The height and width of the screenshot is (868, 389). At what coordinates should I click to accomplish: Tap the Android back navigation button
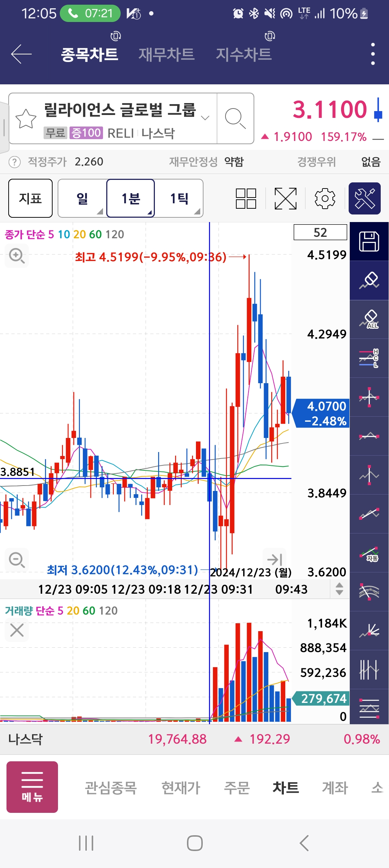click(304, 843)
